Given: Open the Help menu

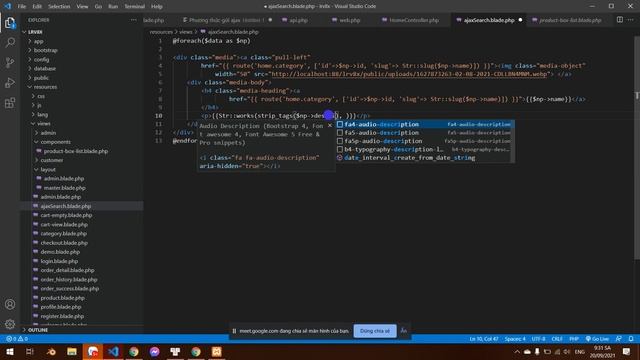Looking at the screenshot, I should click(157, 6).
